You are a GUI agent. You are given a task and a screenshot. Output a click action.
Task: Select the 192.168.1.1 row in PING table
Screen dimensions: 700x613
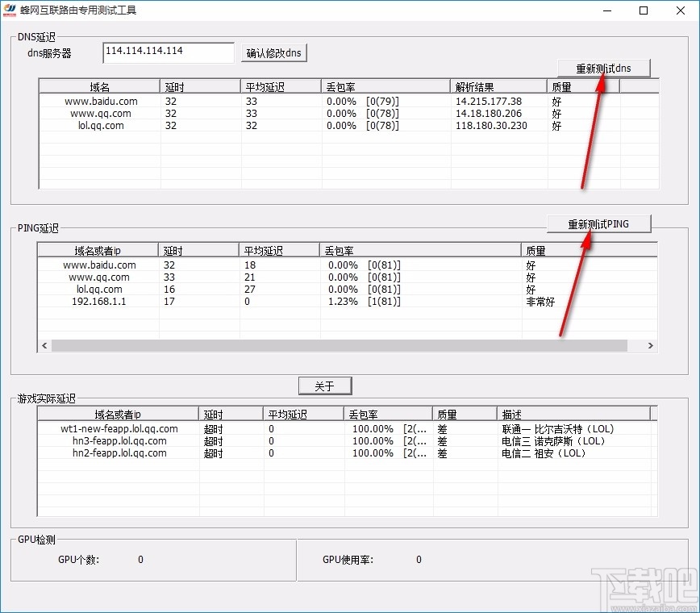[97, 302]
